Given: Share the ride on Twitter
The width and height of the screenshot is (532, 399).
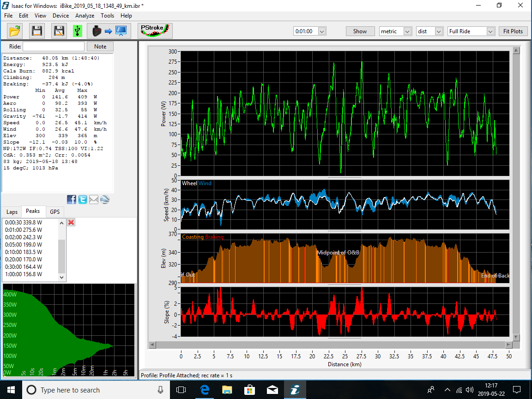Looking at the screenshot, I should click(x=83, y=199).
